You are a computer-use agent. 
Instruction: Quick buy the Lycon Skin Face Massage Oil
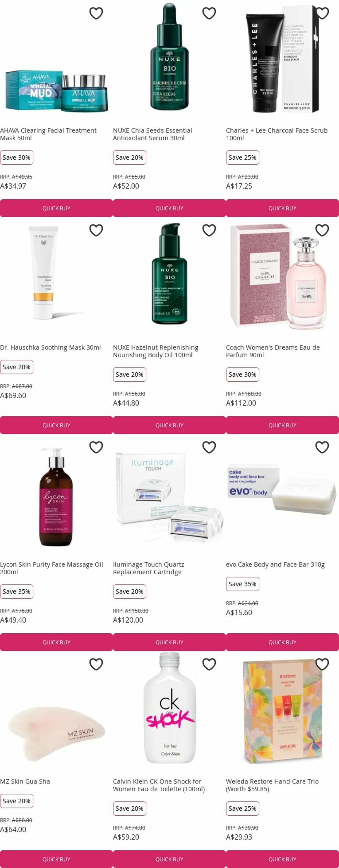[56, 642]
